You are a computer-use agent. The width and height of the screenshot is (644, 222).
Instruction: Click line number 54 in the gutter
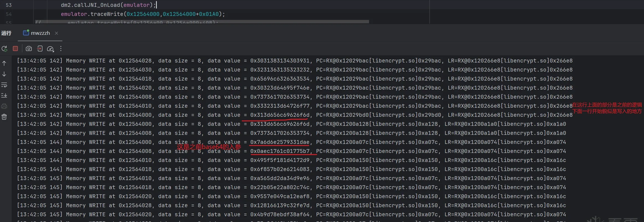(x=9, y=14)
